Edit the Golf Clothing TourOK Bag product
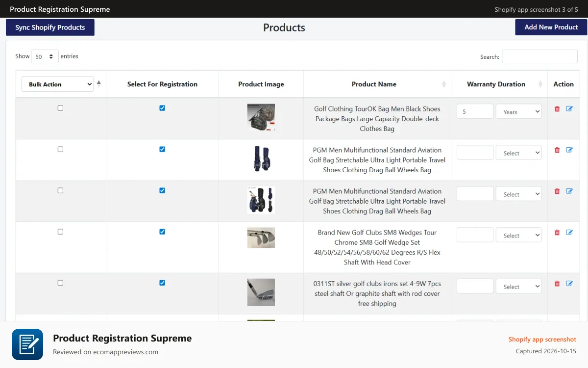 pyautogui.click(x=569, y=109)
